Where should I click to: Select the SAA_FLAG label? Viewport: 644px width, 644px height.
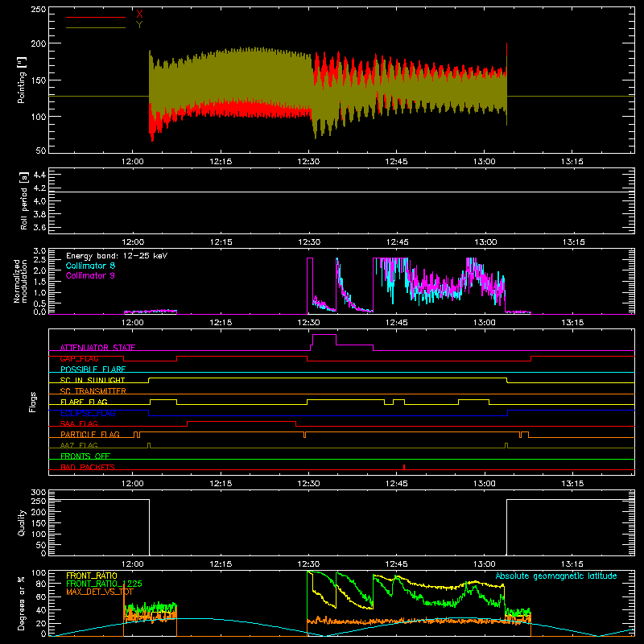pos(79,423)
